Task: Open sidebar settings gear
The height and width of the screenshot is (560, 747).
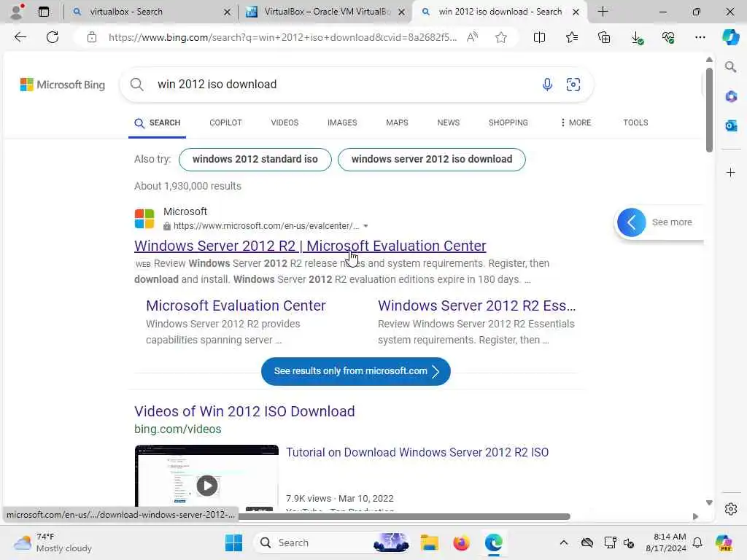Action: (x=731, y=509)
